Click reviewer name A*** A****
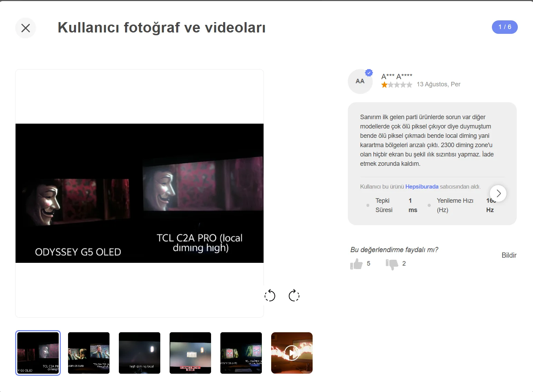This screenshot has height=392, width=533. tap(397, 76)
